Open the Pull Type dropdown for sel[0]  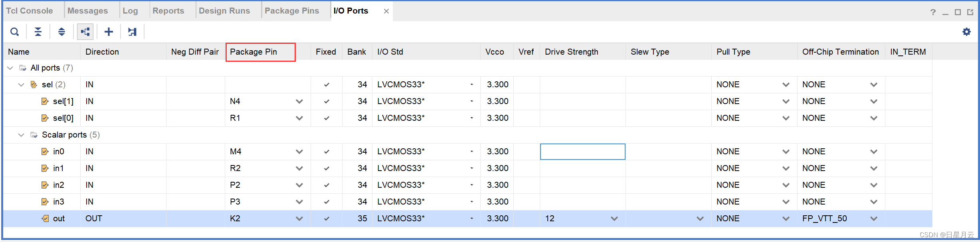pos(786,118)
